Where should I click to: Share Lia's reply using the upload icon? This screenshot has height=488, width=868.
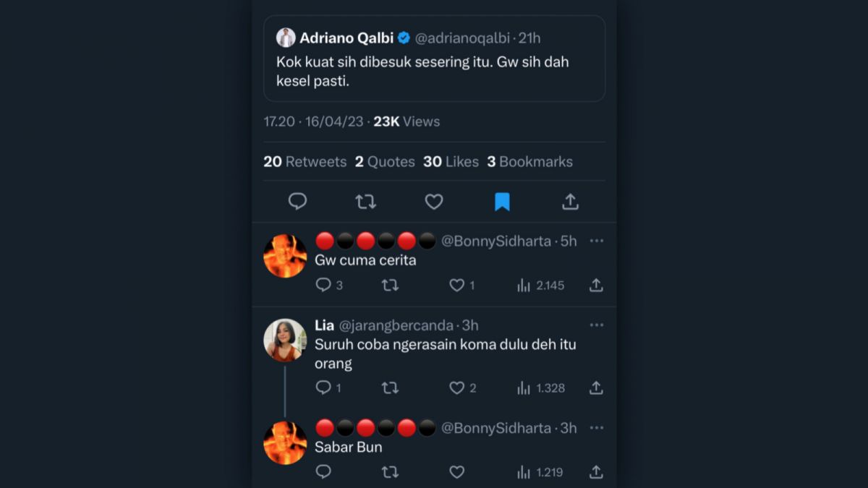pyautogui.click(x=595, y=388)
